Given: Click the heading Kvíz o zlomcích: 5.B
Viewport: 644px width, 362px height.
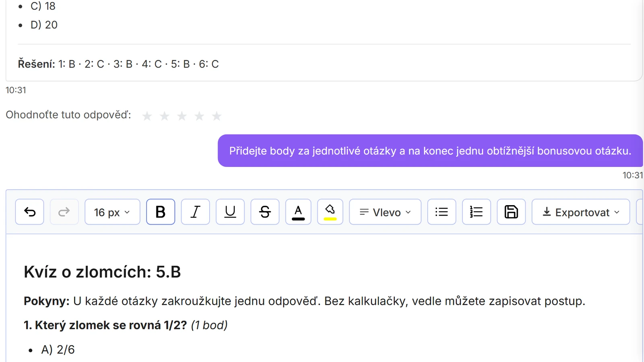Looking at the screenshot, I should click(102, 272).
